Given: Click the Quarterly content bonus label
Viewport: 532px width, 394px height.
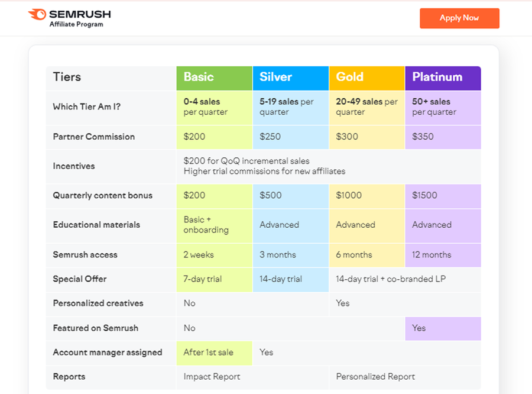Looking at the screenshot, I should 102,196.
